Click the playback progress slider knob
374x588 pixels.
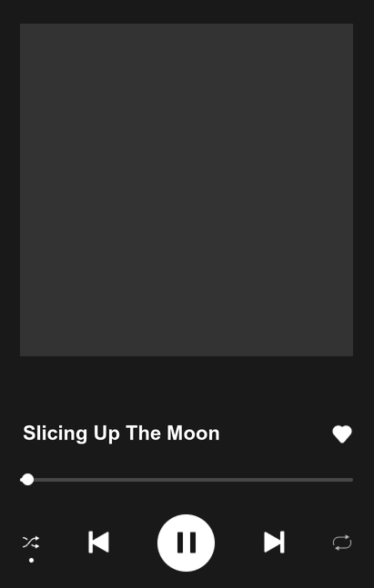point(27,480)
